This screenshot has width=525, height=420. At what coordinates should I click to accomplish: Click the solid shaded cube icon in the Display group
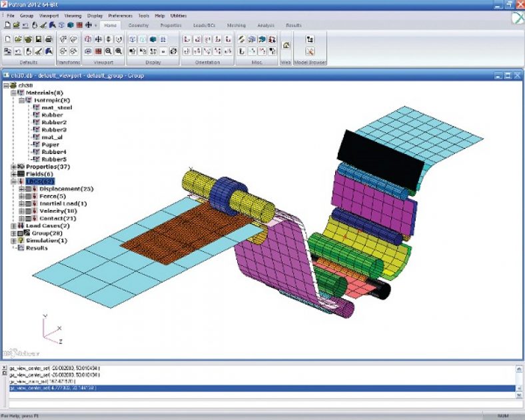click(153, 39)
